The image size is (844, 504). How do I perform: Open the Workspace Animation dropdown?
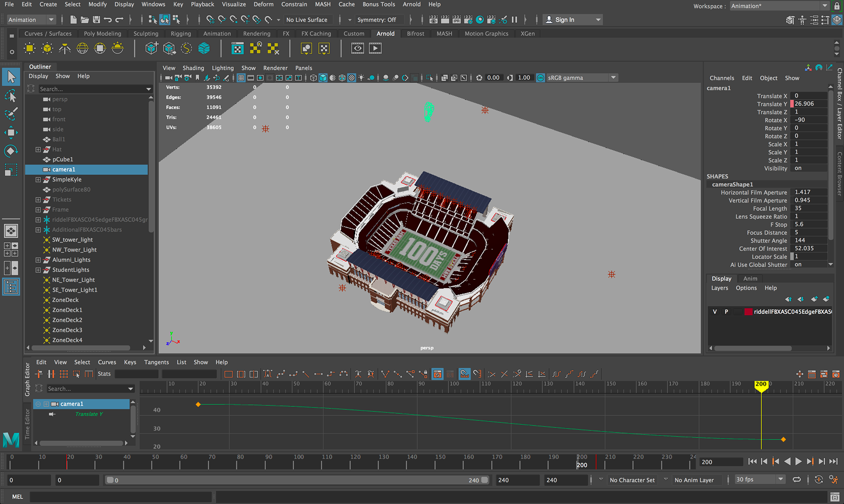tap(779, 6)
